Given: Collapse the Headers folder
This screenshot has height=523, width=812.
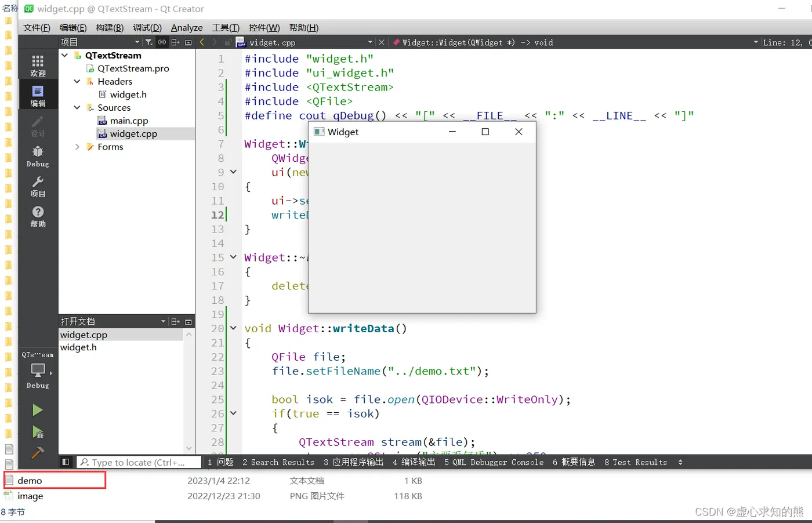Looking at the screenshot, I should coord(77,81).
